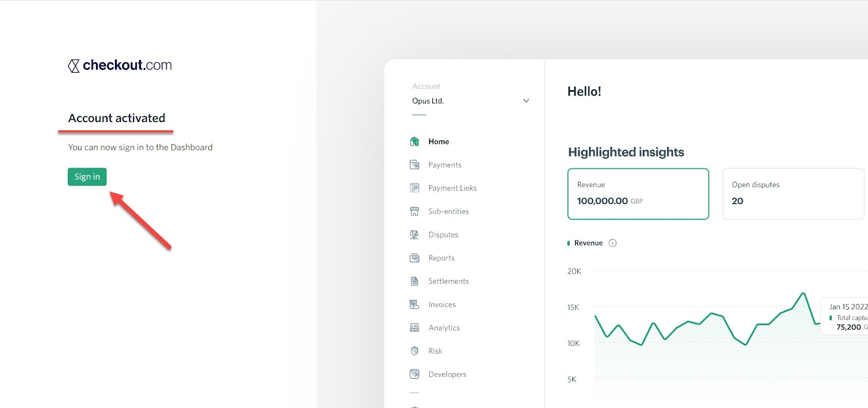
Task: Click the checkout.com logo
Action: 120,65
